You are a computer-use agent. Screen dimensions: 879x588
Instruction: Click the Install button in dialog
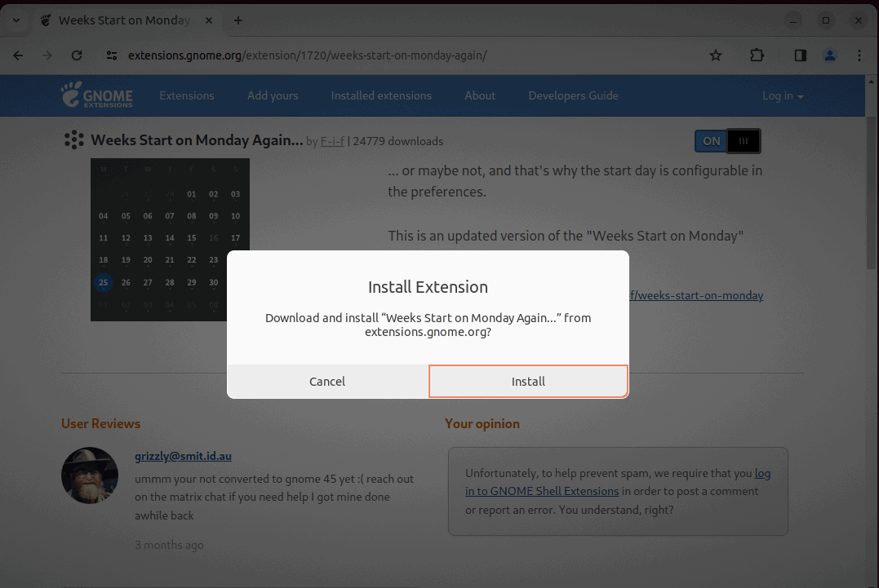[x=528, y=381]
